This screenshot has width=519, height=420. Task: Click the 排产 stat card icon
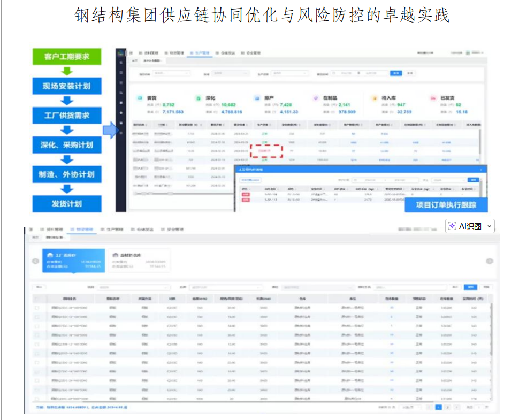[x=257, y=98]
